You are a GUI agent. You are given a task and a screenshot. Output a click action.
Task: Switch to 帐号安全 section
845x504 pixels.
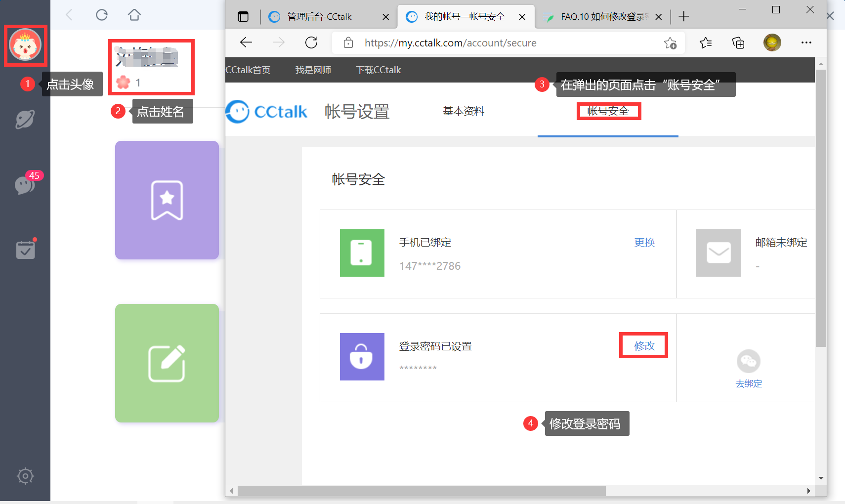608,111
